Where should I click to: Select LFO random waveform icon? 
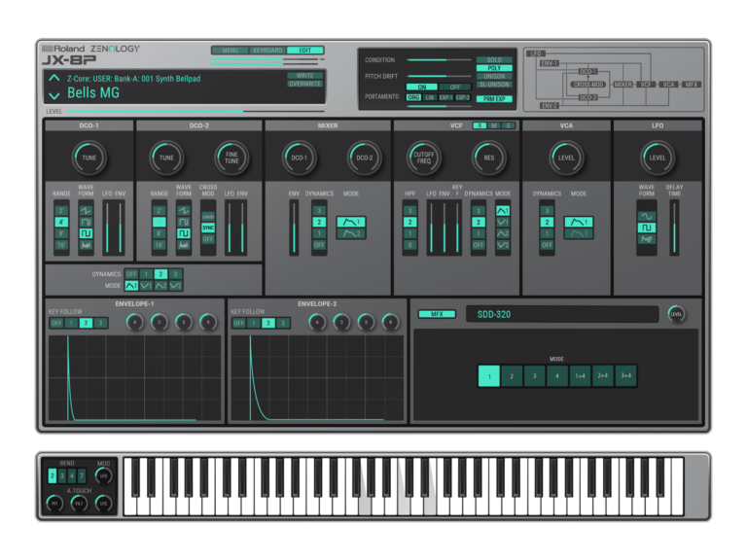tap(647, 239)
